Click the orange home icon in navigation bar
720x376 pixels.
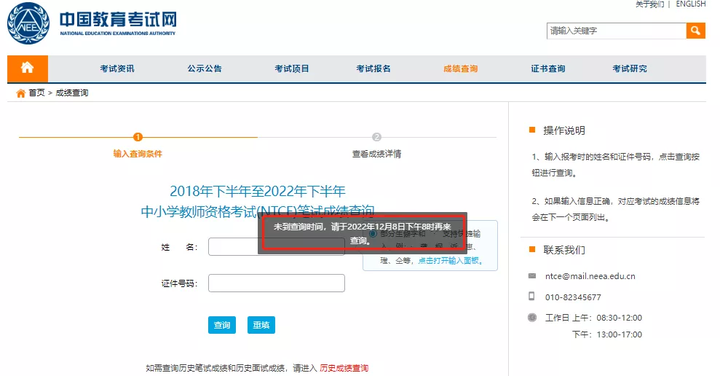coord(27,68)
